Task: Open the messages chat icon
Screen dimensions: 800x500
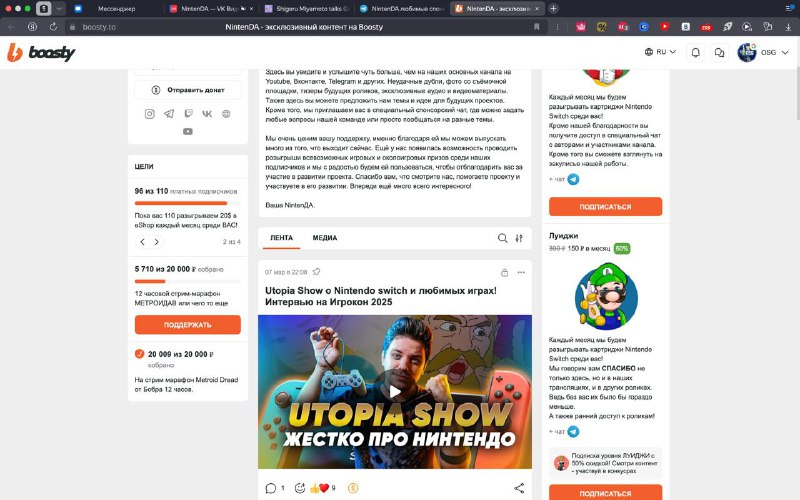Action: [x=719, y=52]
